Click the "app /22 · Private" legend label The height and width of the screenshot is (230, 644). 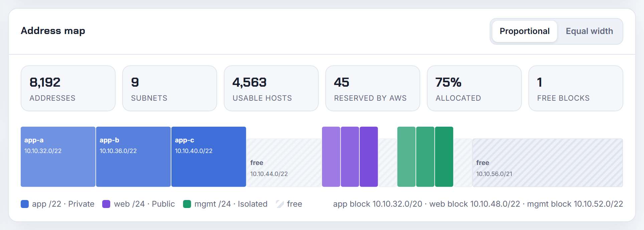click(x=63, y=204)
